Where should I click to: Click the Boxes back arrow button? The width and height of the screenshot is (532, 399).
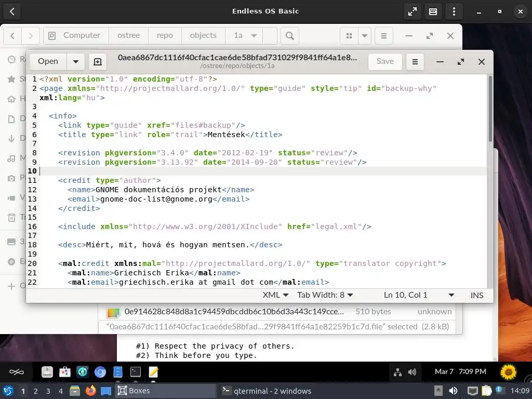(12, 11)
